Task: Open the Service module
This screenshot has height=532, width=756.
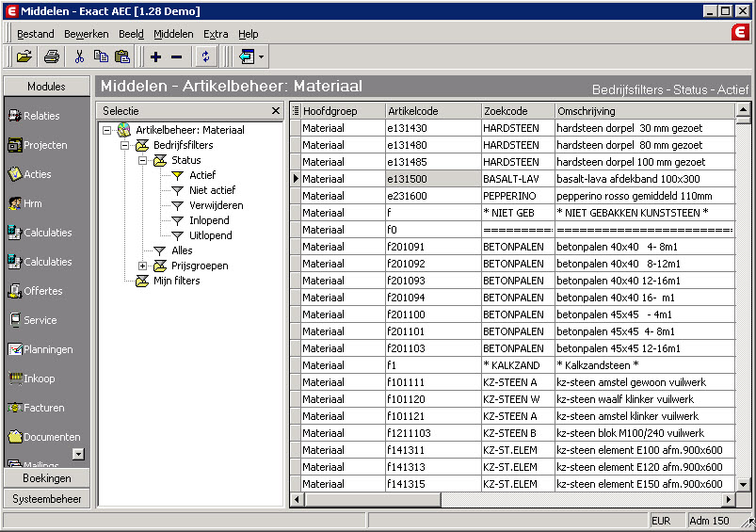Action: click(33, 320)
